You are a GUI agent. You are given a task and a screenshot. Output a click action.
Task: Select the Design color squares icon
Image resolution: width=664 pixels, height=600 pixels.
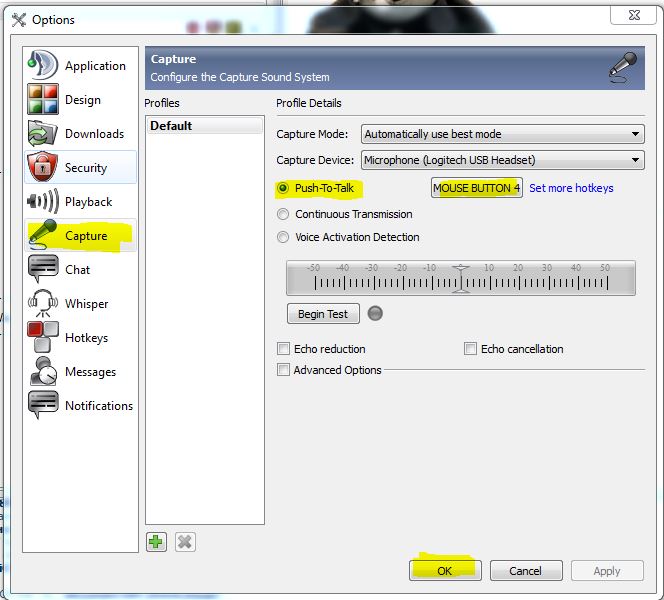pos(42,99)
